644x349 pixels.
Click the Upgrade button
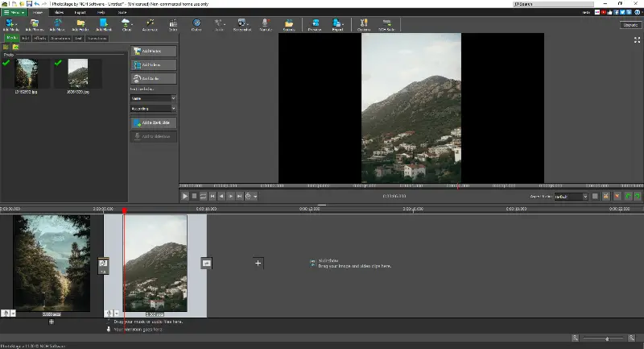pyautogui.click(x=630, y=25)
